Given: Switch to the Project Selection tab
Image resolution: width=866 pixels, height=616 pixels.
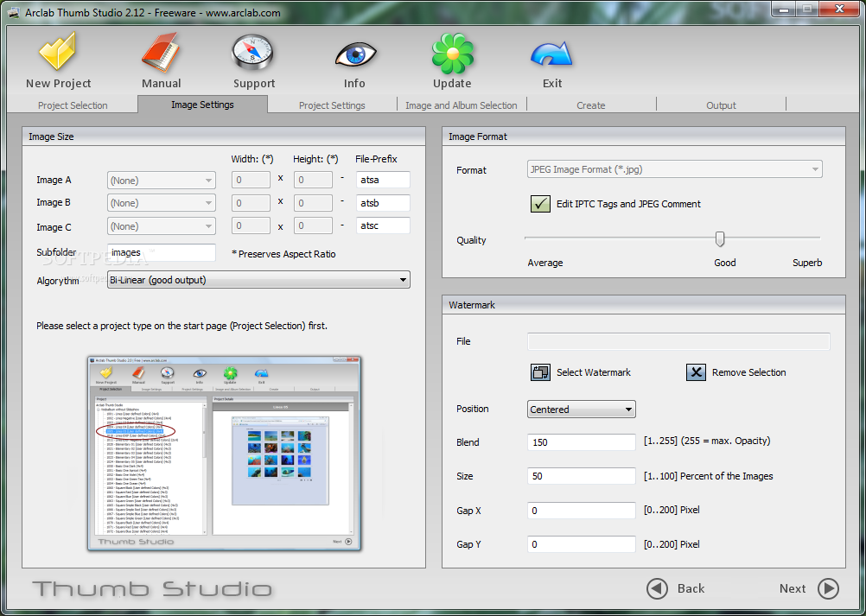Looking at the screenshot, I should (x=73, y=105).
